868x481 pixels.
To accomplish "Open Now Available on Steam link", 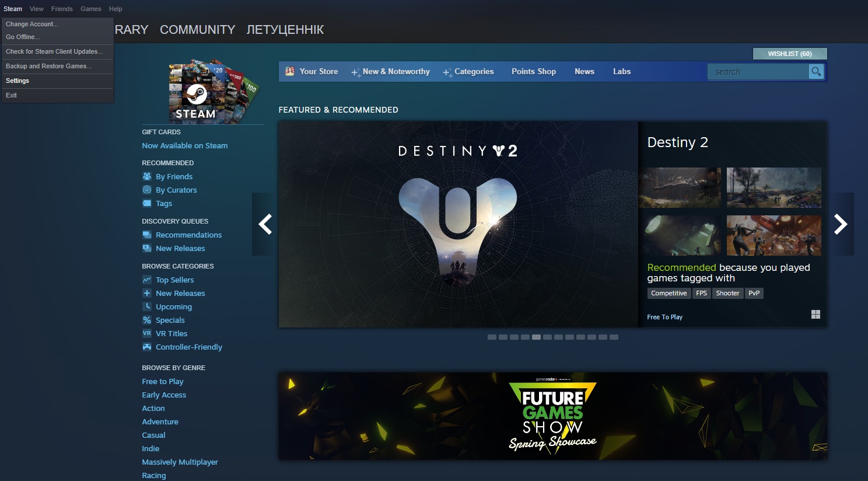I will point(185,145).
